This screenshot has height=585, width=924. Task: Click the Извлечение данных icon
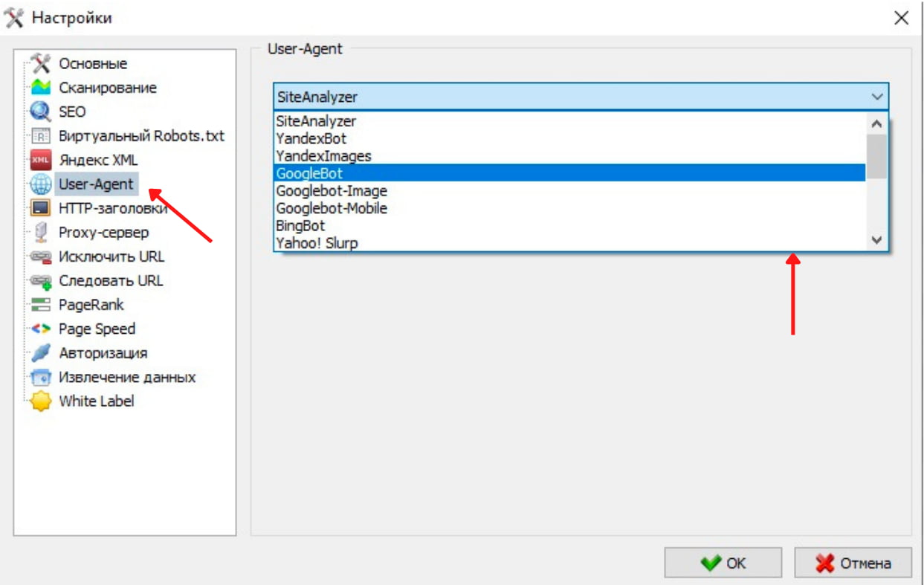tap(41, 377)
